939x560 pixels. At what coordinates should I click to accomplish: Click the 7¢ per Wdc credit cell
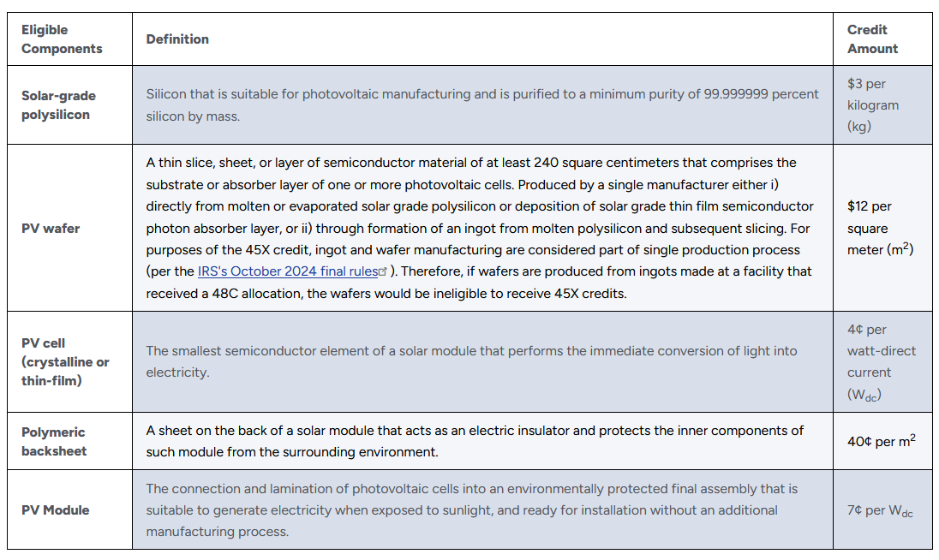coord(880,511)
